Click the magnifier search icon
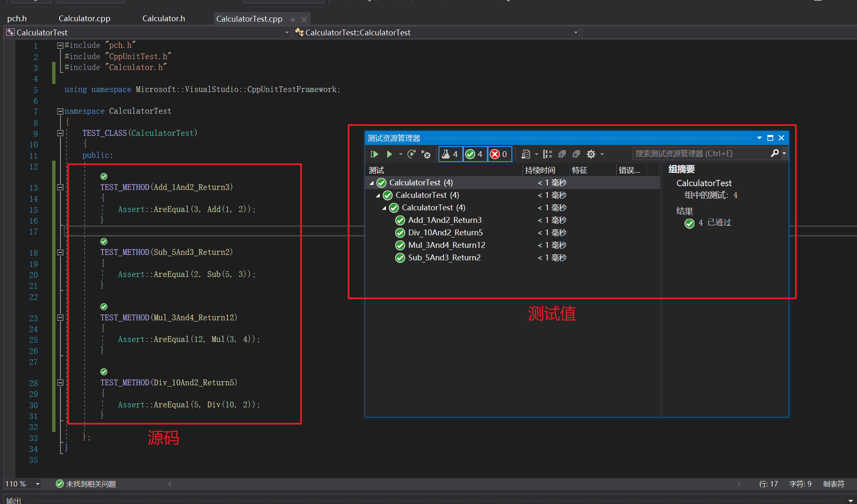 (774, 153)
